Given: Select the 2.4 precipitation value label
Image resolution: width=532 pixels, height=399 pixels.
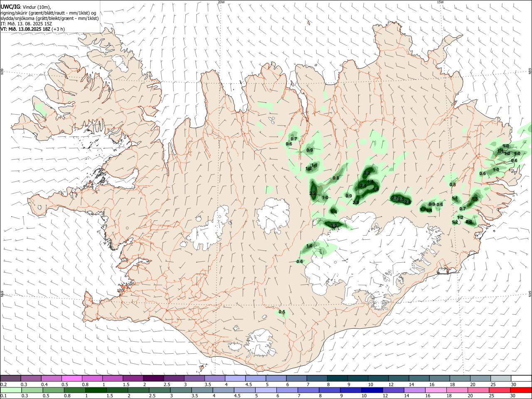Looking at the screenshot, I should point(363,186).
